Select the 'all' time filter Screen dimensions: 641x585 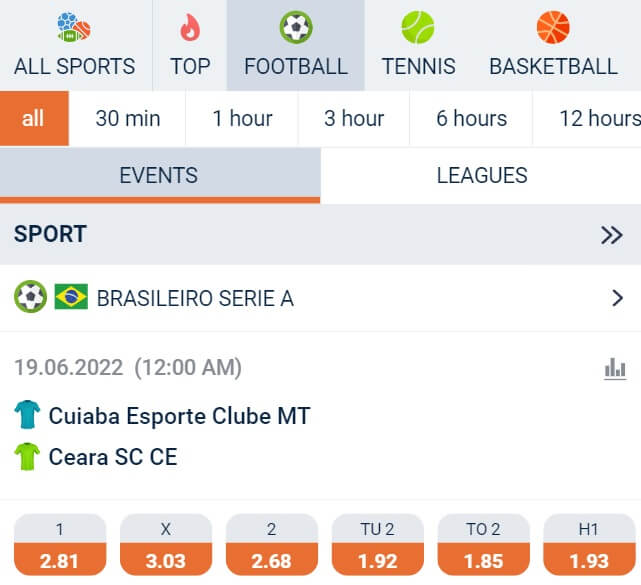click(34, 119)
